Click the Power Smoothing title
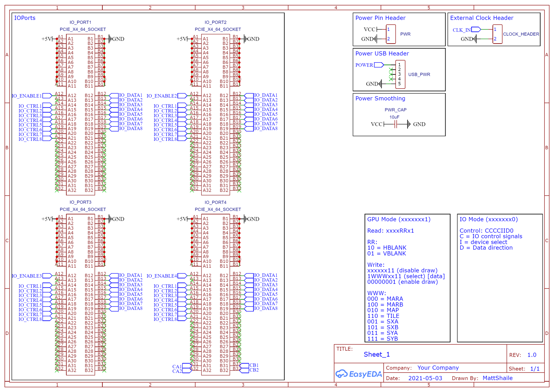The image size is (554, 392). coord(380,99)
